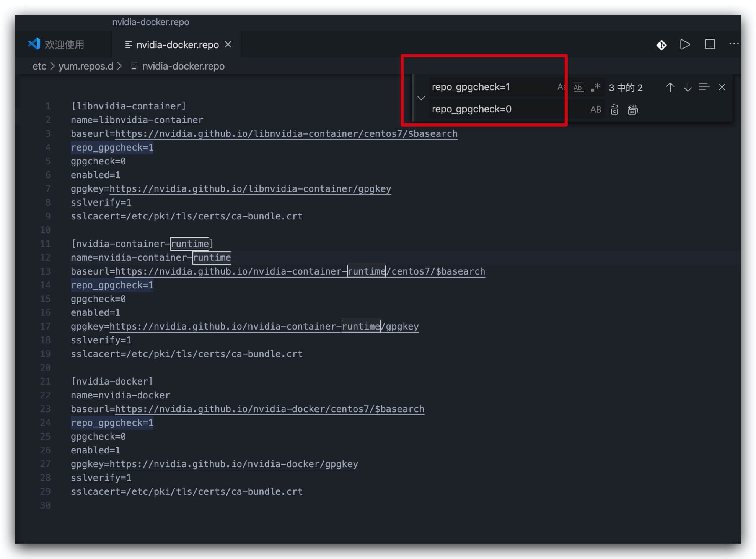Open the libnvidia-container gpgkey link

[250, 189]
